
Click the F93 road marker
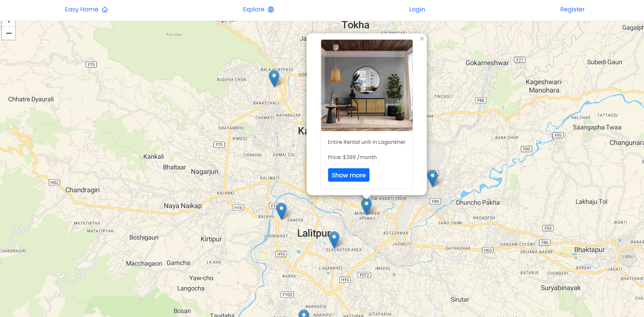click(548, 228)
